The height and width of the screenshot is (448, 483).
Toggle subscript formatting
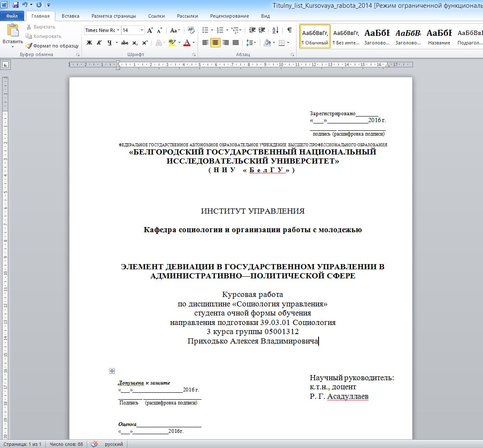coord(135,43)
